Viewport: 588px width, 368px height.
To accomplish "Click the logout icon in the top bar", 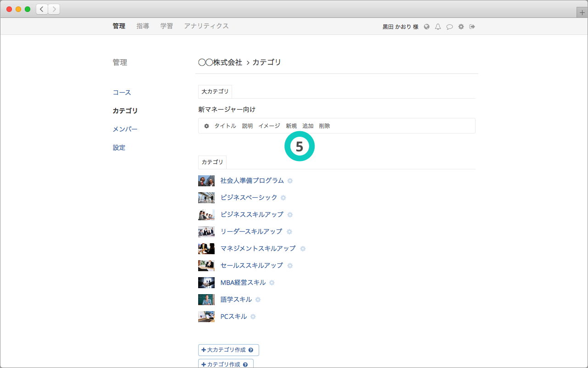I will click(472, 27).
